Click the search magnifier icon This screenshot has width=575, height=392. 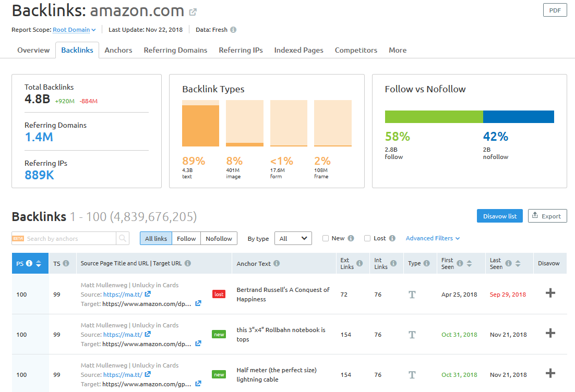coord(123,239)
